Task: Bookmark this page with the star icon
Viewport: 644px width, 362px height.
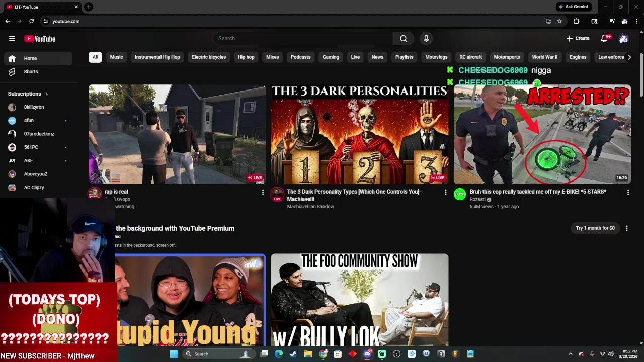Action: [559, 21]
